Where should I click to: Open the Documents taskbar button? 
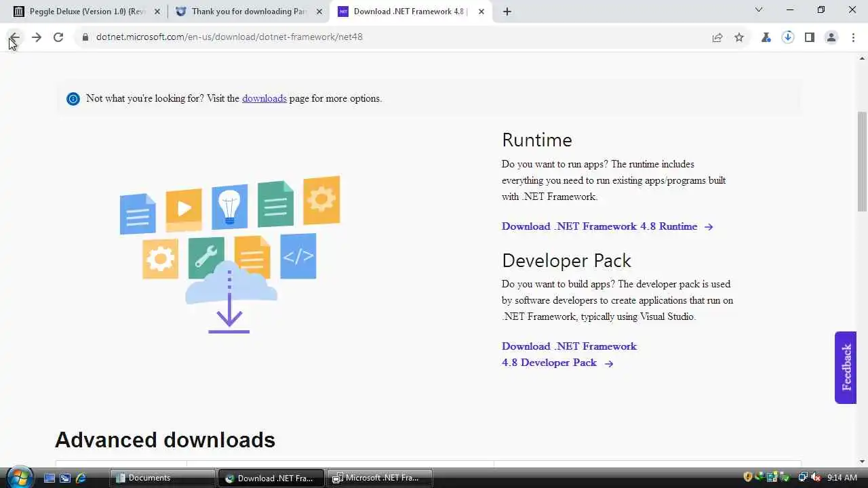[163, 478]
